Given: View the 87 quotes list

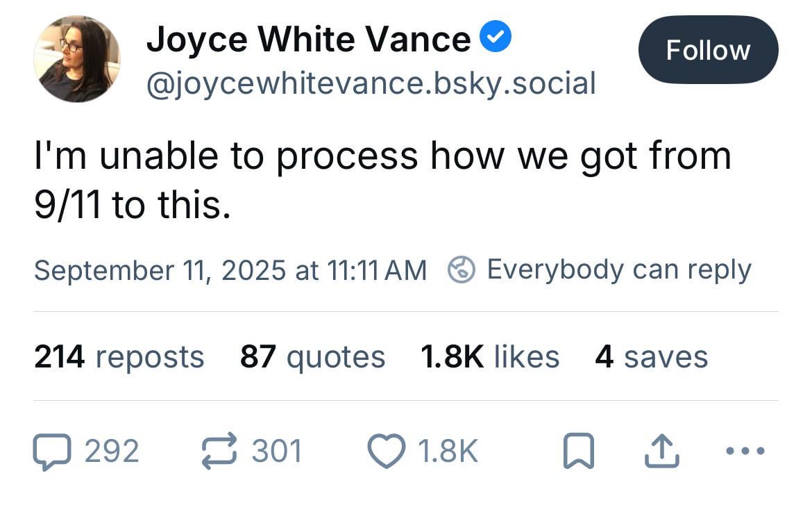Looking at the screenshot, I should point(313,357).
